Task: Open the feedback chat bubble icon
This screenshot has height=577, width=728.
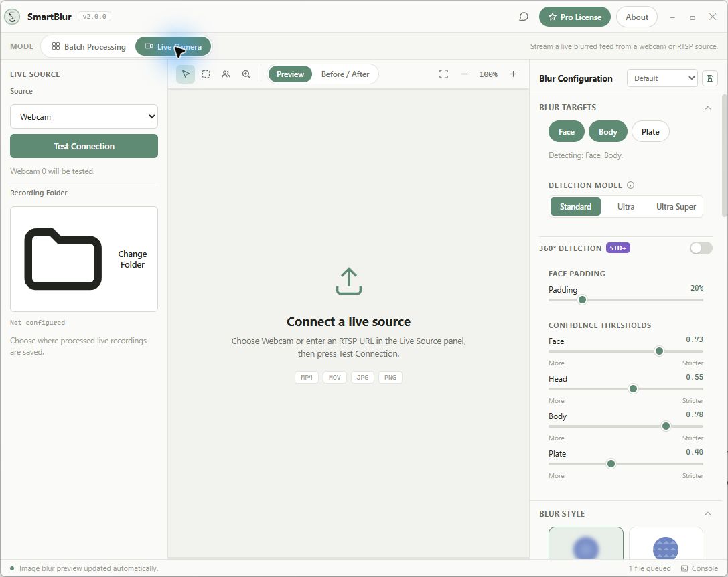Action: coord(523,17)
